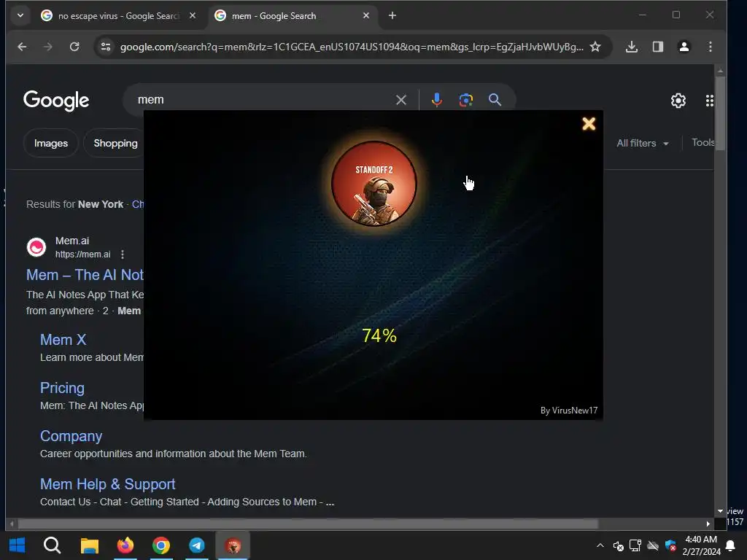The image size is (747, 560).
Task: Open the https://mem.ai URL link
Action: point(83,254)
